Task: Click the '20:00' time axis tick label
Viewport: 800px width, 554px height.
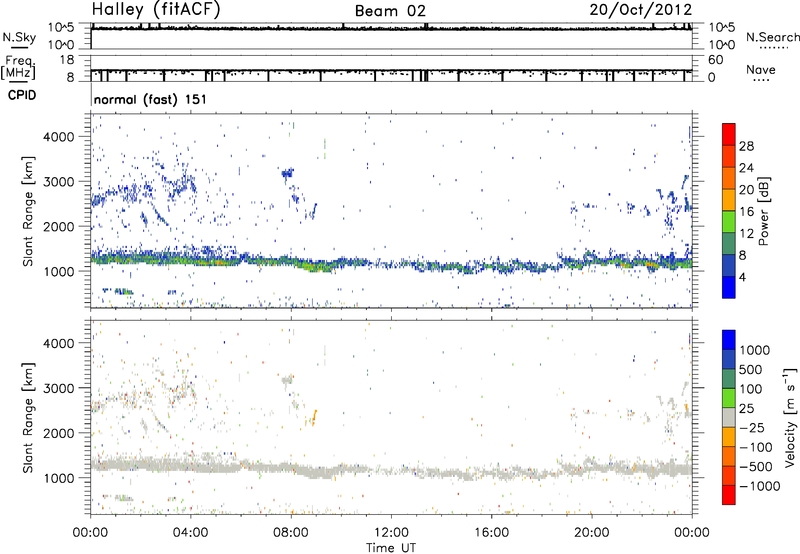Action: pyautogui.click(x=591, y=533)
